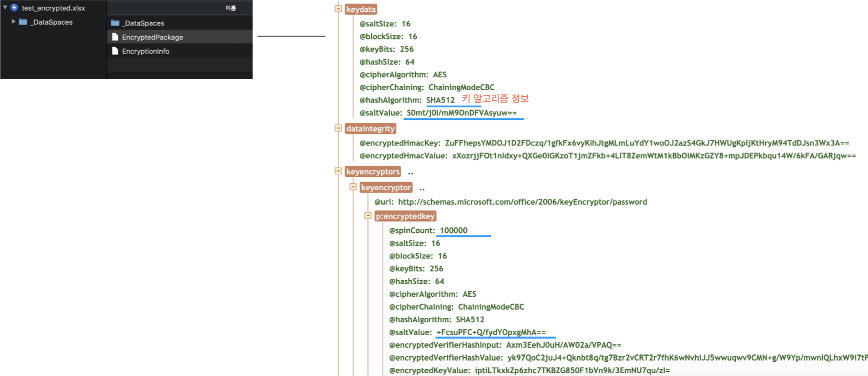The width and height of the screenshot is (868, 376).
Task: Click the test_encrypted.xlsx file icon
Action: (x=14, y=8)
